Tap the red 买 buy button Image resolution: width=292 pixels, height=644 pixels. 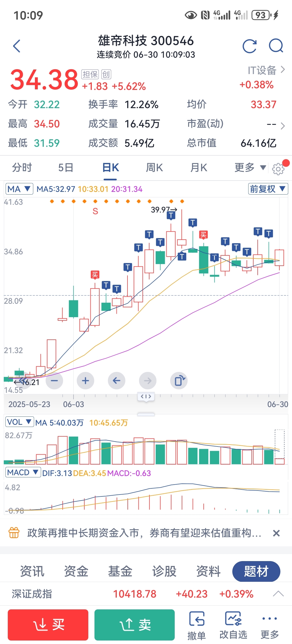point(48,625)
